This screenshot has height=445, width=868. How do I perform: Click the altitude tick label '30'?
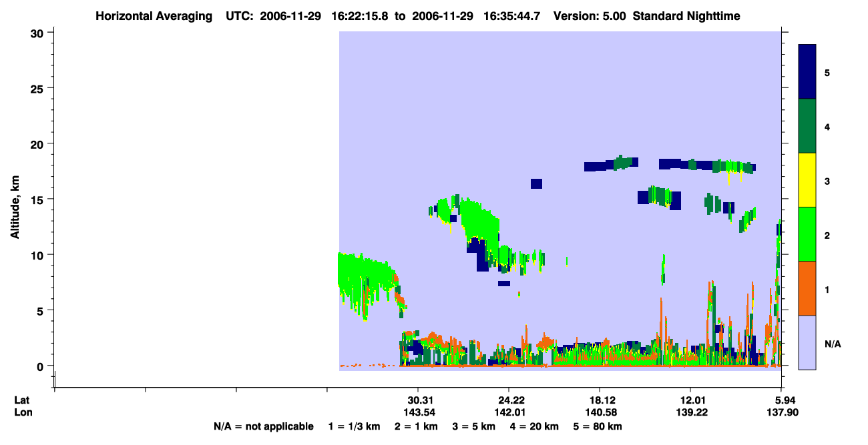point(39,32)
